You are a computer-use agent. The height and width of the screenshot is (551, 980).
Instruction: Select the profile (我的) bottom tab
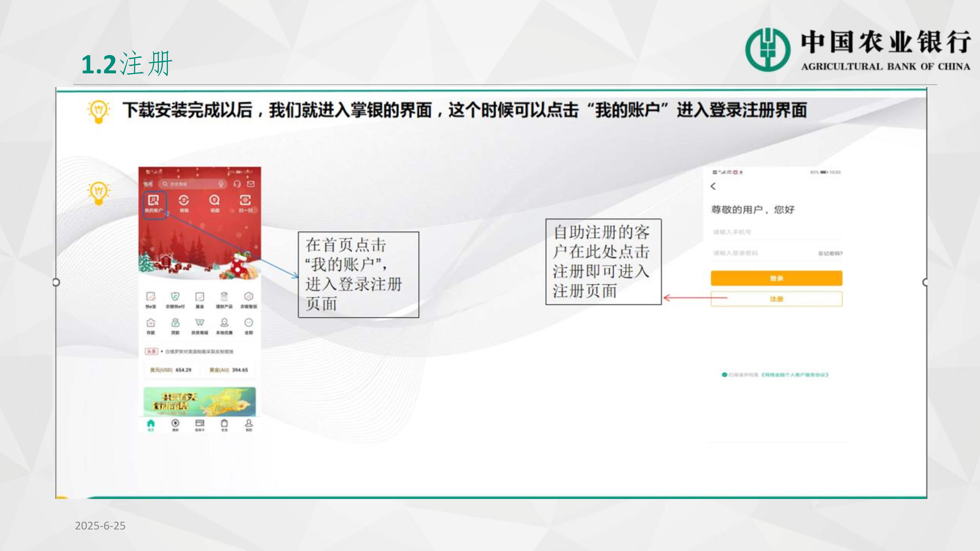[249, 425]
